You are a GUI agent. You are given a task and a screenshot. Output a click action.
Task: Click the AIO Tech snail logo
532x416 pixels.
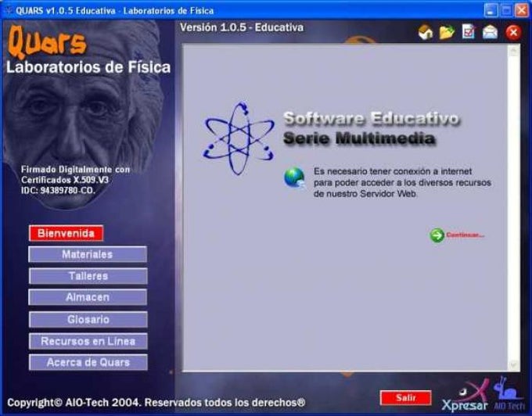509,394
